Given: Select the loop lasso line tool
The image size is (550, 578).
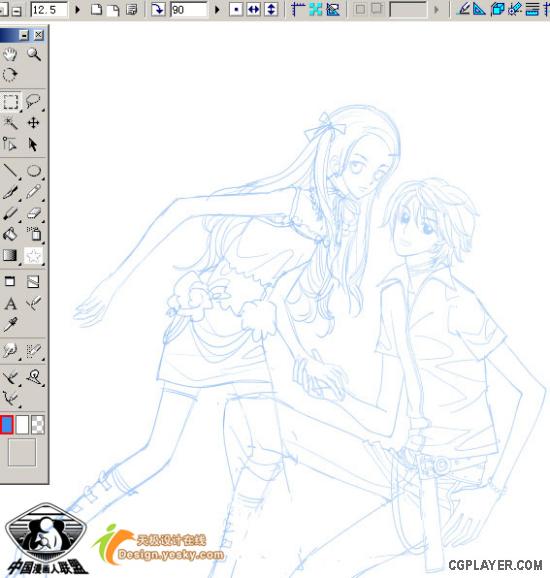Looking at the screenshot, I should (34, 376).
